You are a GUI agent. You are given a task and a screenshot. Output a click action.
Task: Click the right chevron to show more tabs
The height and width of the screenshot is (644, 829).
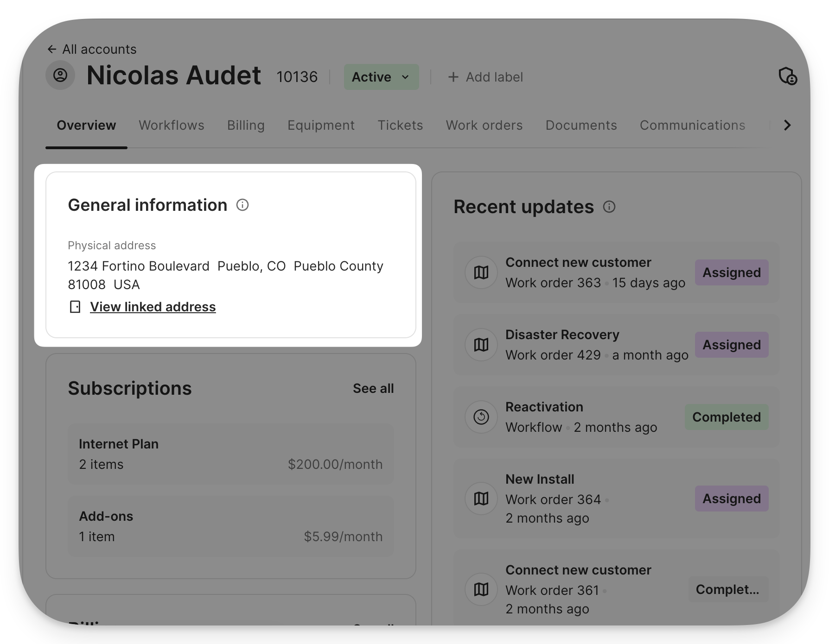click(787, 125)
